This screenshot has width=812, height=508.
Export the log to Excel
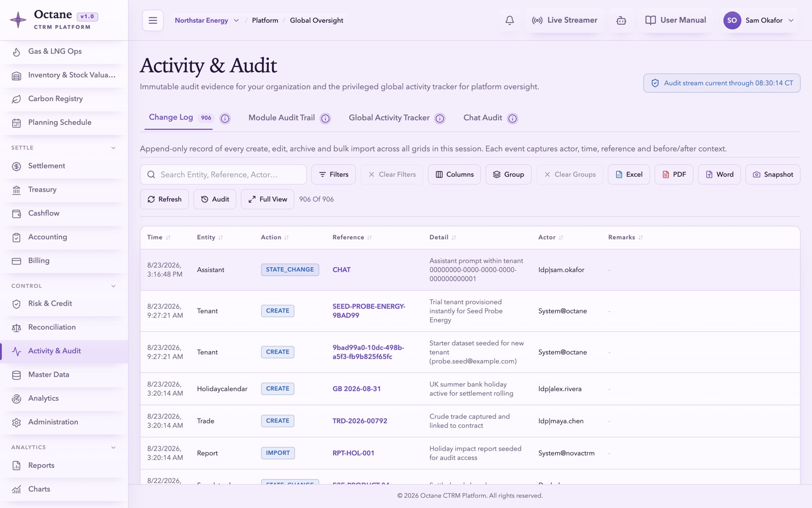pyautogui.click(x=629, y=174)
